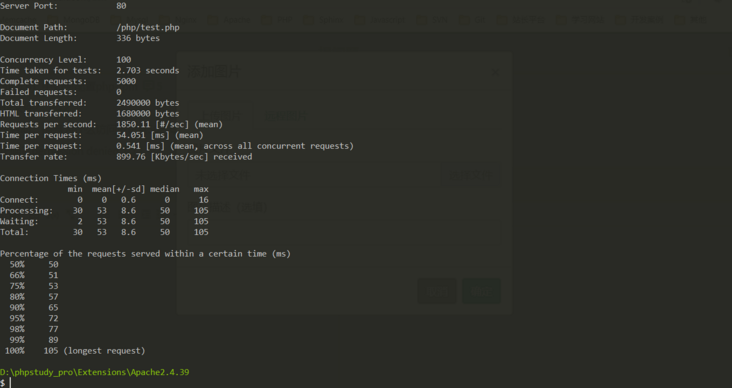The height and width of the screenshot is (388, 732).
Task: Click the Server Port value 80
Action: [121, 6]
